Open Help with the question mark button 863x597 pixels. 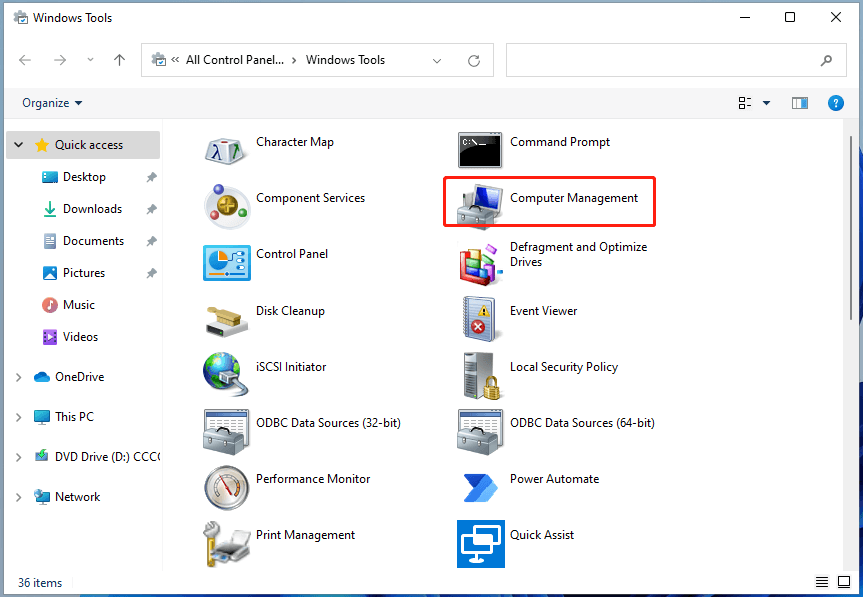point(836,102)
